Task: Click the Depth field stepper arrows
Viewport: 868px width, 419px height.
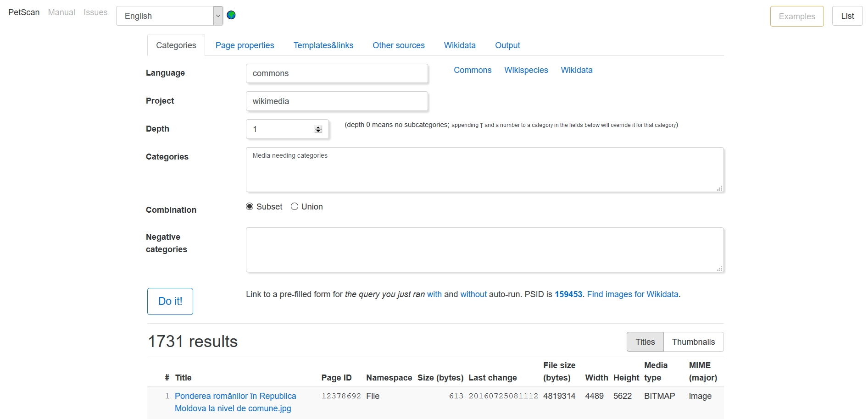Action: click(318, 129)
